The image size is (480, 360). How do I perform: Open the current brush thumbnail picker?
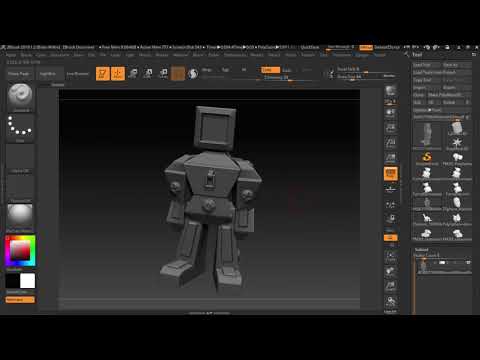pyautogui.click(x=20, y=97)
